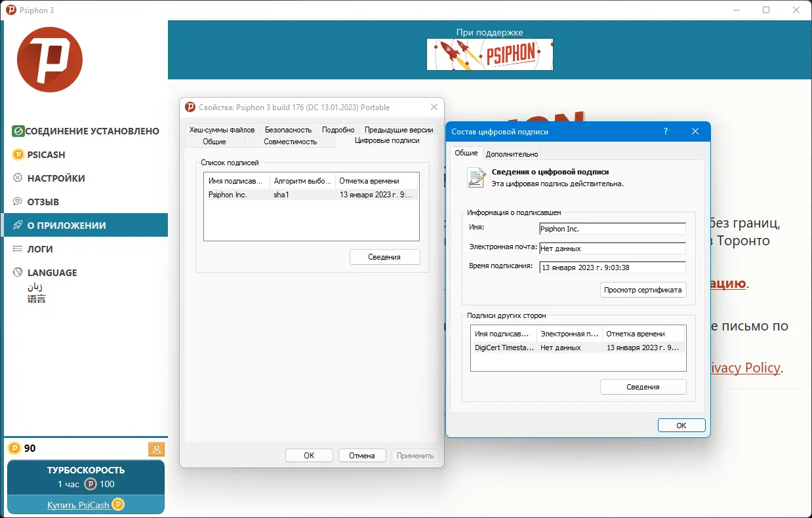Minimize the Psiphon 3 main window
Viewport: 812px width, 518px height.
(737, 10)
